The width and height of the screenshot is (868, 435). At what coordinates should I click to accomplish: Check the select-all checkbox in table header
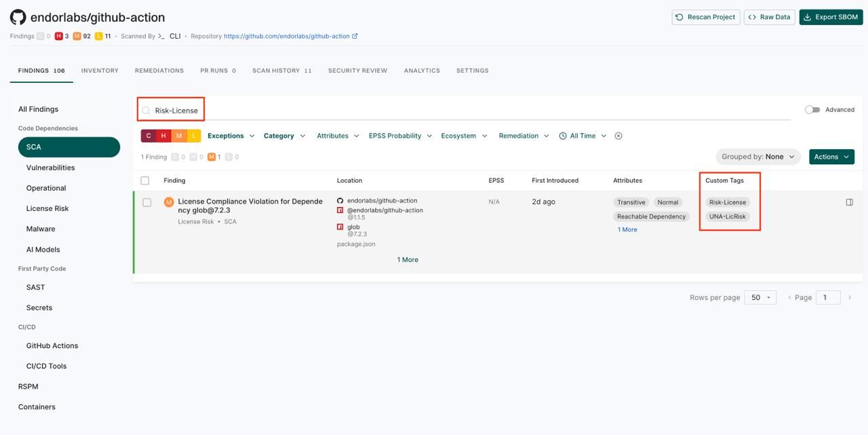pyautogui.click(x=143, y=179)
